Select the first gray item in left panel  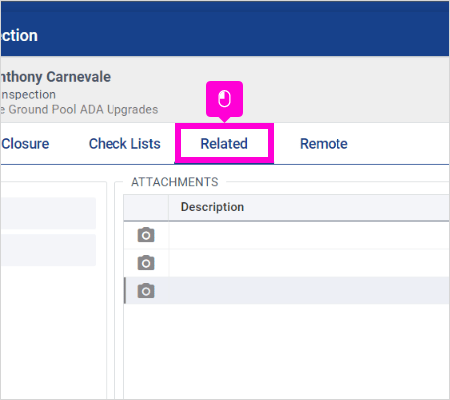click(48, 213)
